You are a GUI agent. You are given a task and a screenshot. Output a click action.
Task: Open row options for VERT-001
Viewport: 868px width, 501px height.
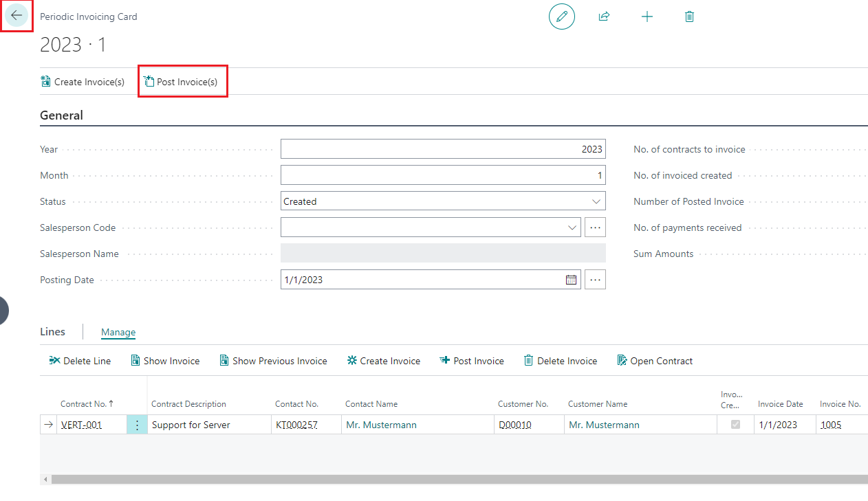[137, 425]
